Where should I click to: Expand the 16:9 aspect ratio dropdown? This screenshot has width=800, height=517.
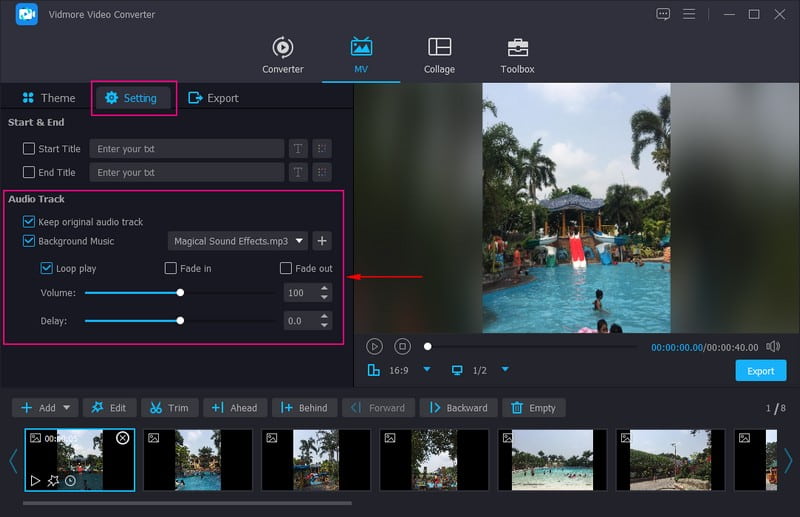427,370
